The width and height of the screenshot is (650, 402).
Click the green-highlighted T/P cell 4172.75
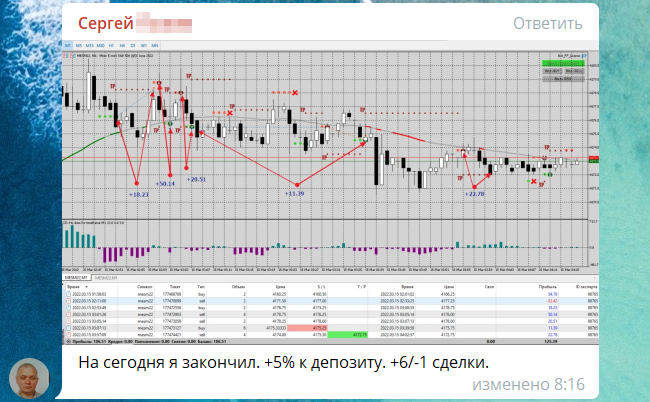tap(348, 334)
